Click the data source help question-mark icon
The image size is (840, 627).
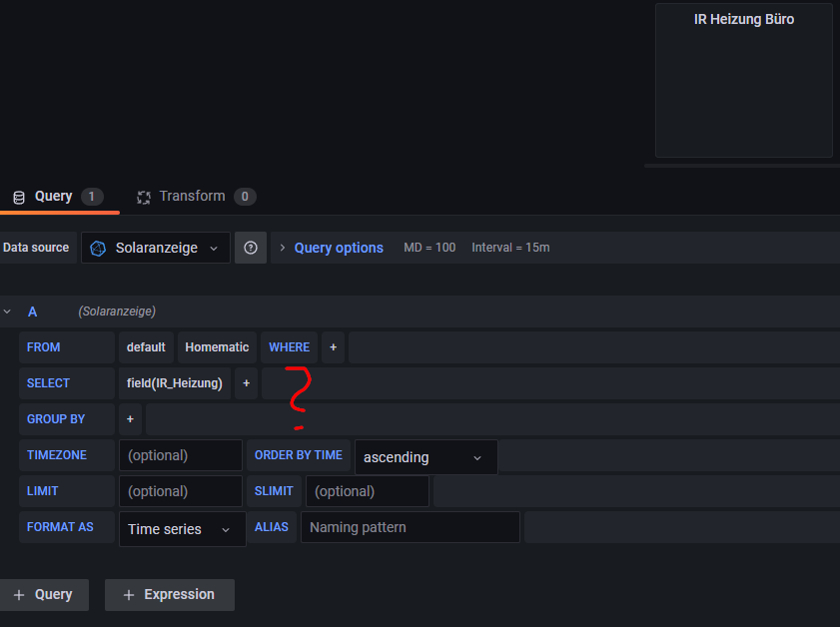coord(250,248)
